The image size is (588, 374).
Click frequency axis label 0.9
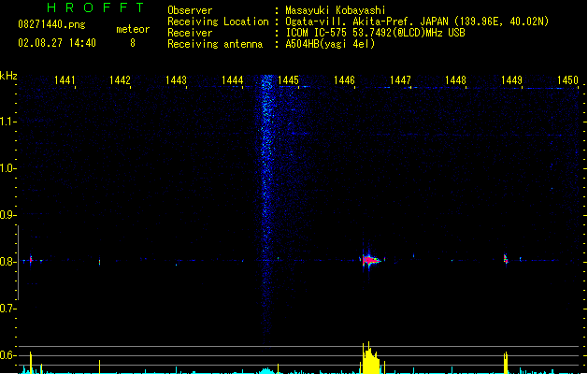pos(7,215)
